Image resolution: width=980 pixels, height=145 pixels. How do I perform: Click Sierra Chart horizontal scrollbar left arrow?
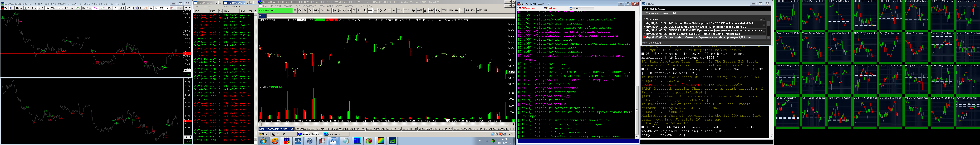click(260, 124)
